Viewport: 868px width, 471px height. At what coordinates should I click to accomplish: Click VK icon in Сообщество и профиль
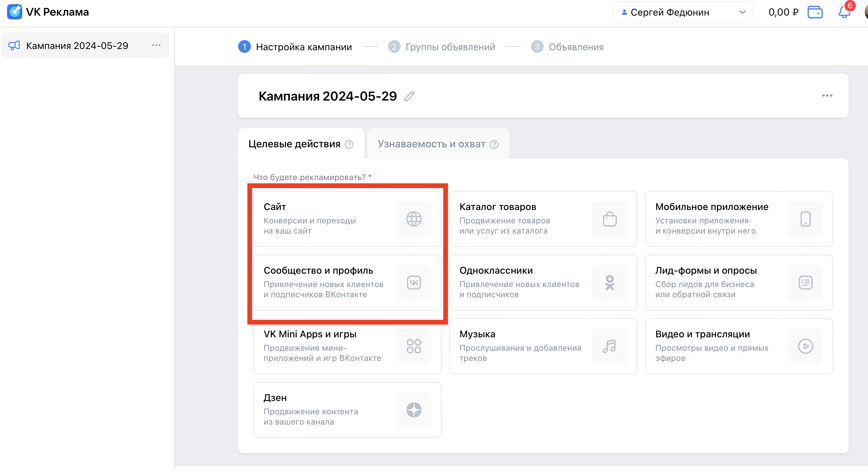tap(414, 283)
